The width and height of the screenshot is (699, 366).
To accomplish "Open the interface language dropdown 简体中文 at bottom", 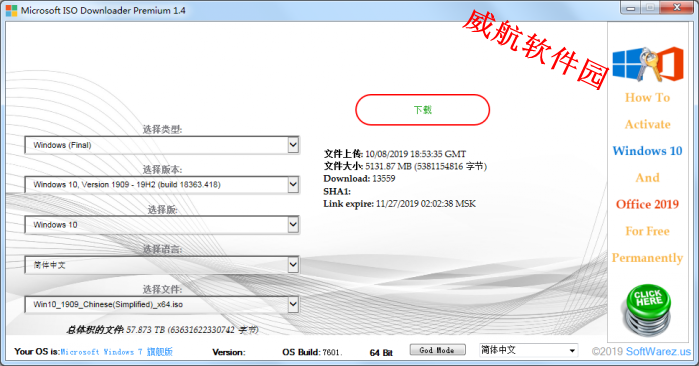I will [528, 350].
